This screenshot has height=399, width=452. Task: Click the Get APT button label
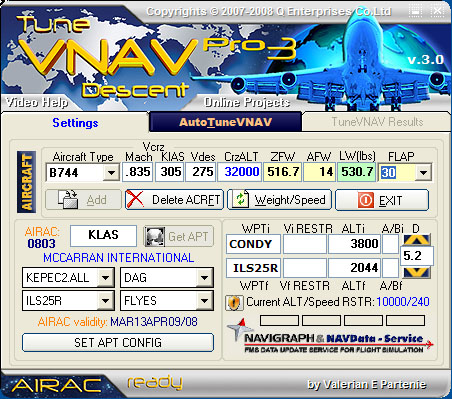(x=188, y=237)
